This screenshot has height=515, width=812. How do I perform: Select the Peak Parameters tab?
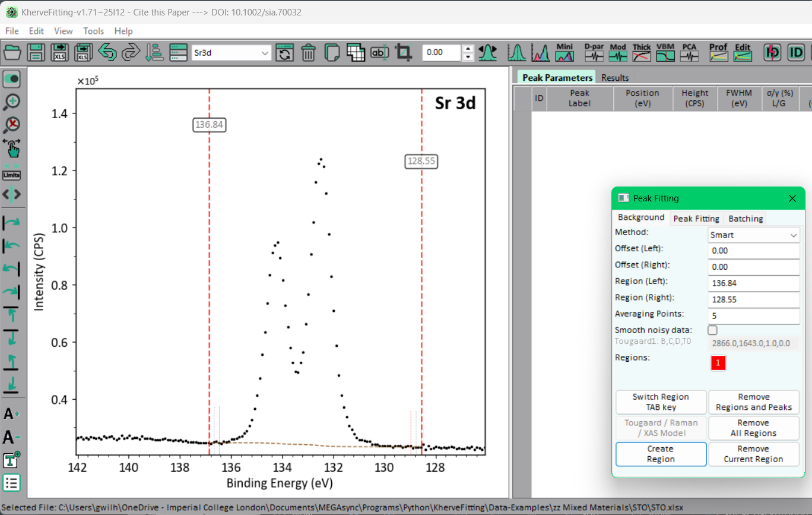557,78
